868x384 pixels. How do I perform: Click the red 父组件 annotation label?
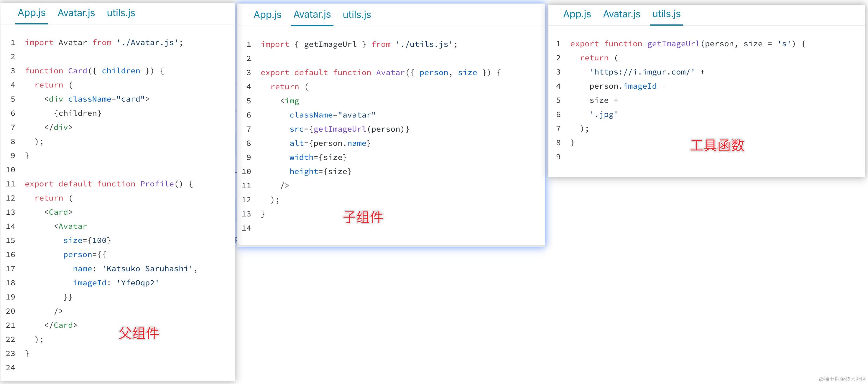pyautogui.click(x=139, y=333)
